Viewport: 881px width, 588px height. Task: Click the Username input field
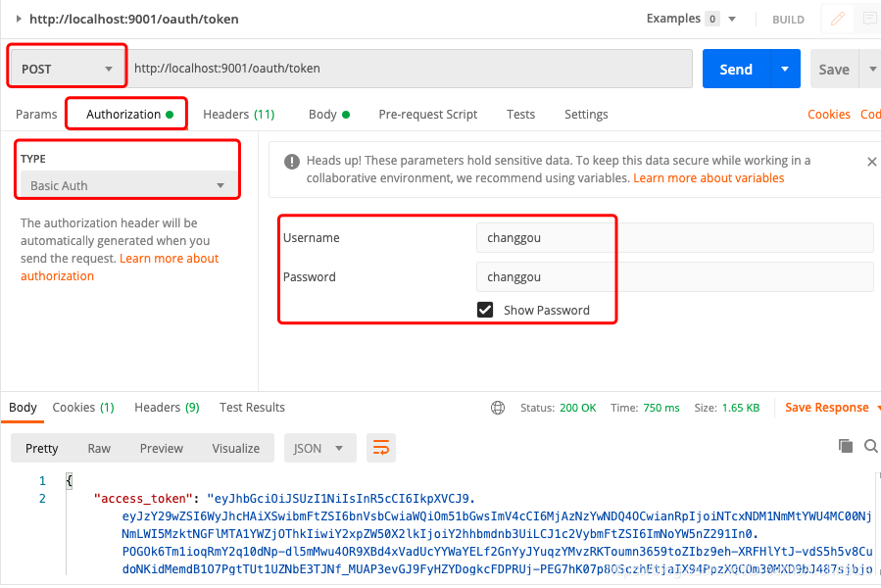point(675,238)
